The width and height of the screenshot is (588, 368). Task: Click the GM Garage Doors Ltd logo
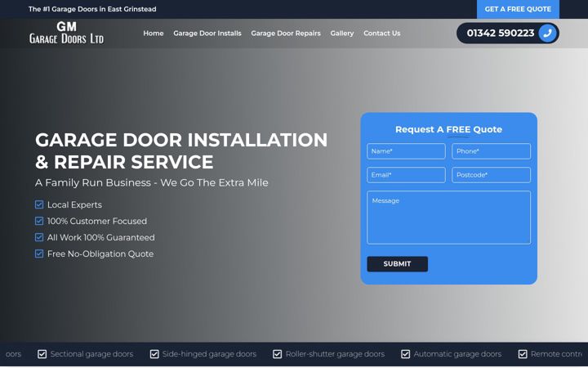click(x=66, y=33)
